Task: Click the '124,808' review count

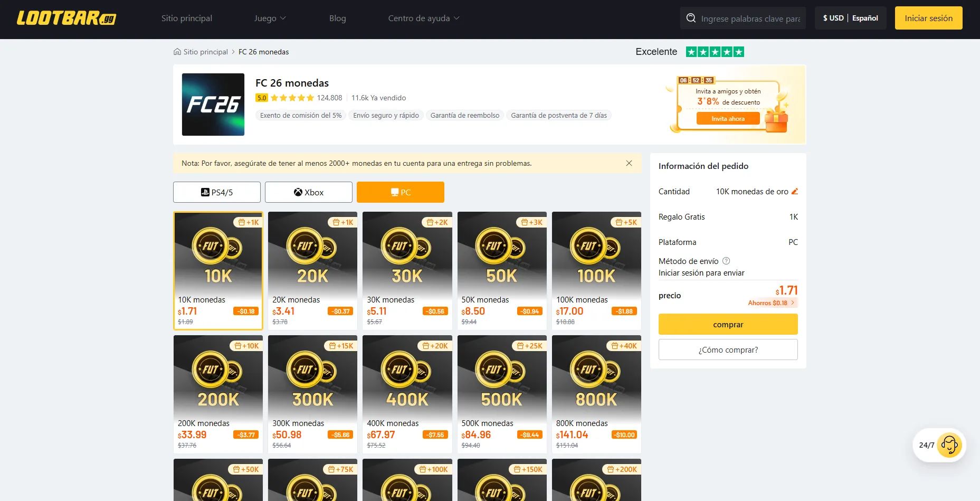Action: click(330, 98)
